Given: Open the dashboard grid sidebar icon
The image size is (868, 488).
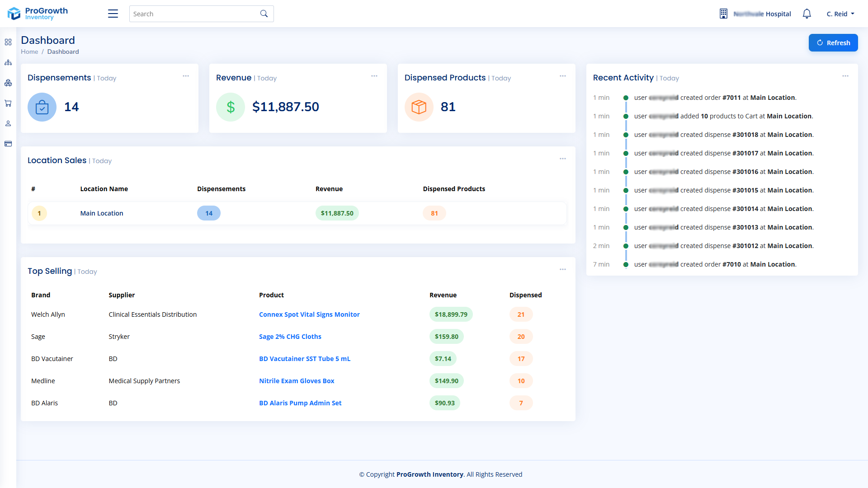Looking at the screenshot, I should tap(8, 42).
